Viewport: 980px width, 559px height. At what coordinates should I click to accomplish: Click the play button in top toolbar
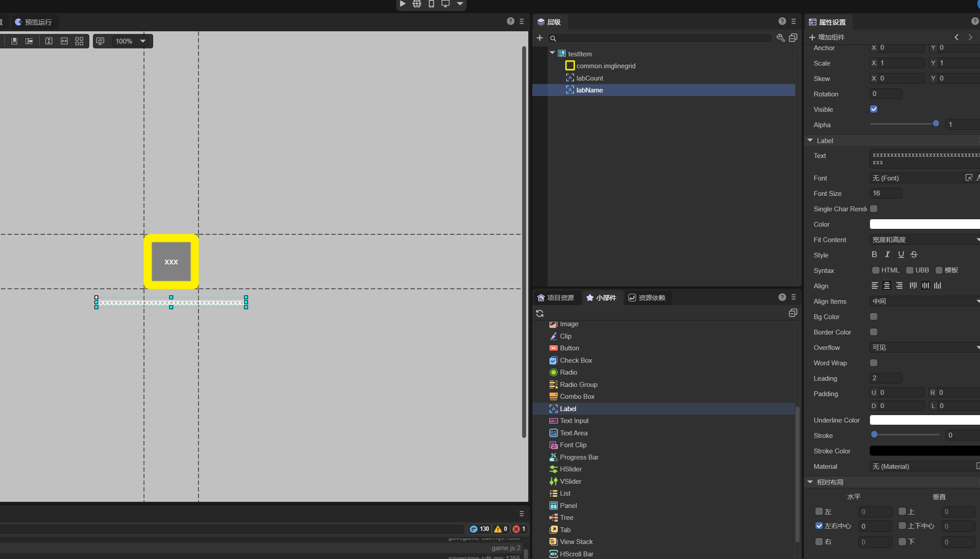(x=402, y=4)
